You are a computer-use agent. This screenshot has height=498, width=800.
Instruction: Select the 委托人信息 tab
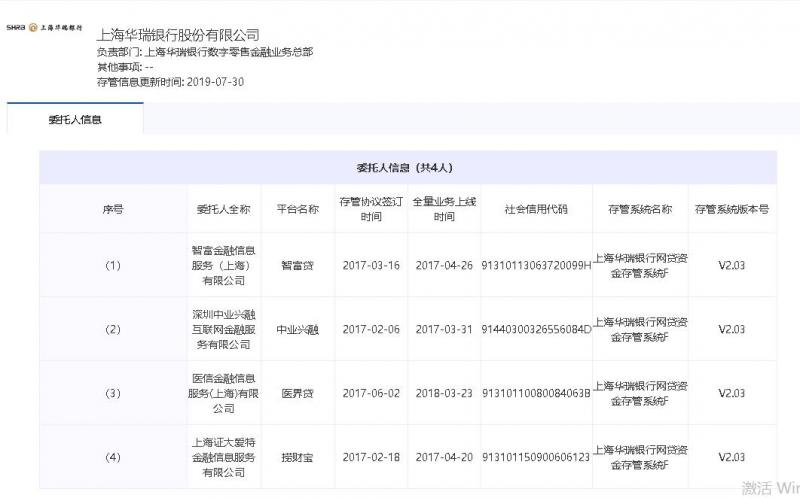75,119
